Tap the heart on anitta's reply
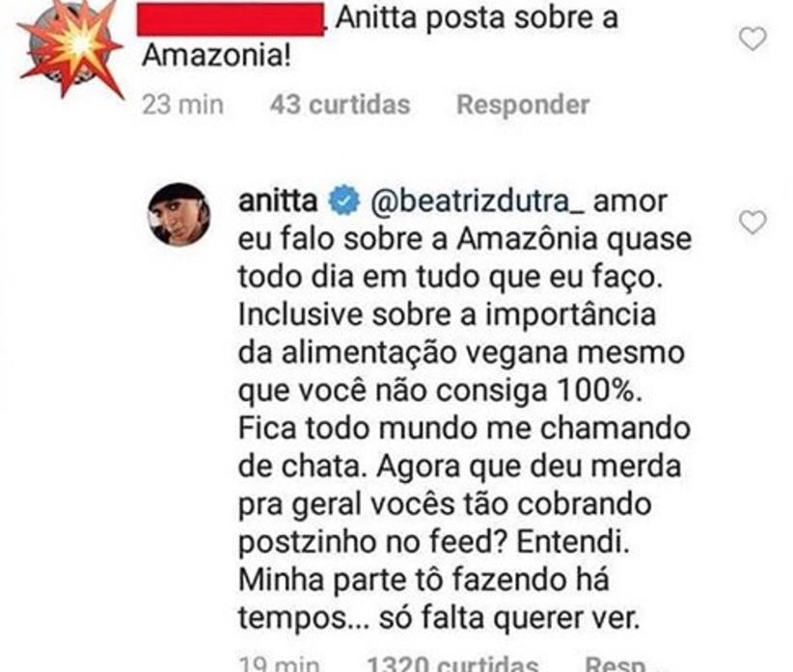Viewport: 793px width, 672px height. (752, 223)
